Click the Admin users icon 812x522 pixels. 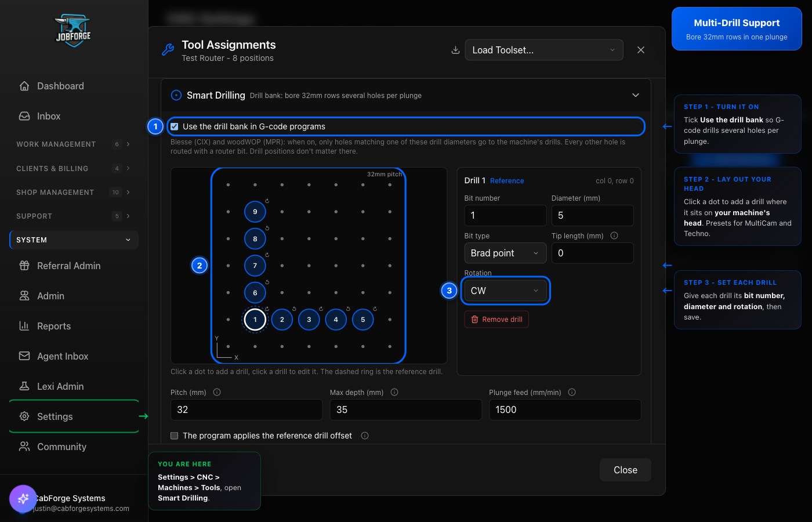pos(24,296)
